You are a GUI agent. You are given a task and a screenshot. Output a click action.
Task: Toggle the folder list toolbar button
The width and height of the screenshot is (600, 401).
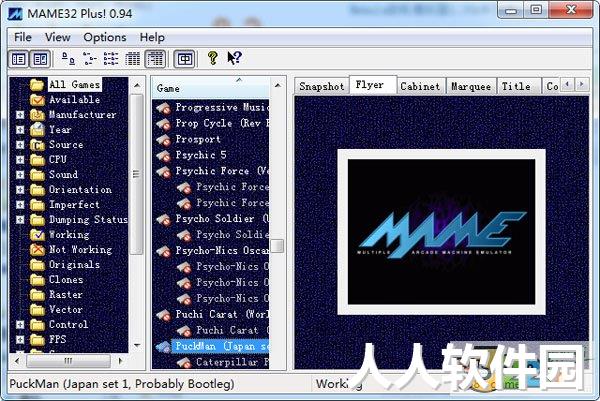pos(18,59)
